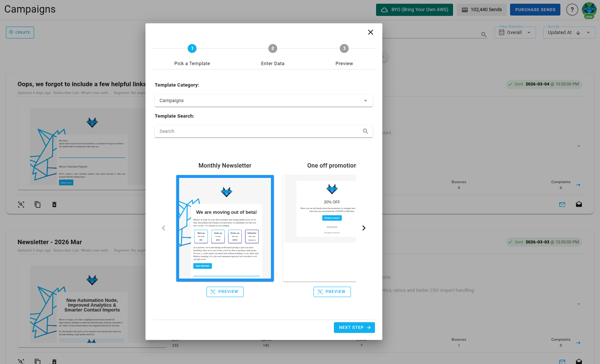
Task: Click the user avatar in the top corner
Action: click(589, 10)
